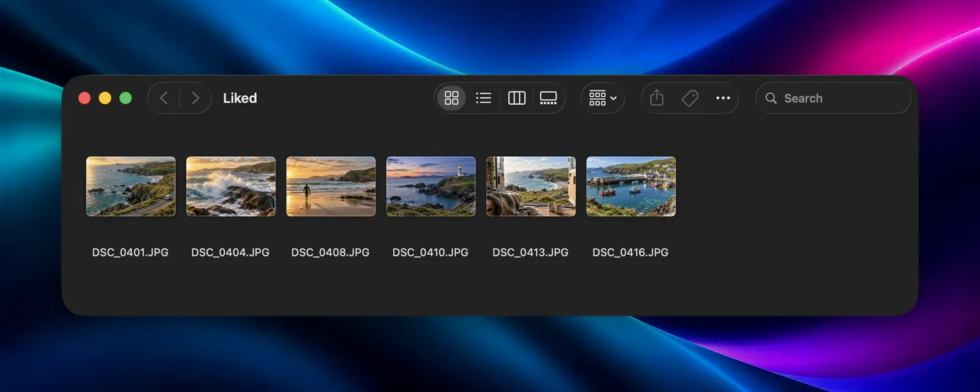Switch to column view

point(517,98)
